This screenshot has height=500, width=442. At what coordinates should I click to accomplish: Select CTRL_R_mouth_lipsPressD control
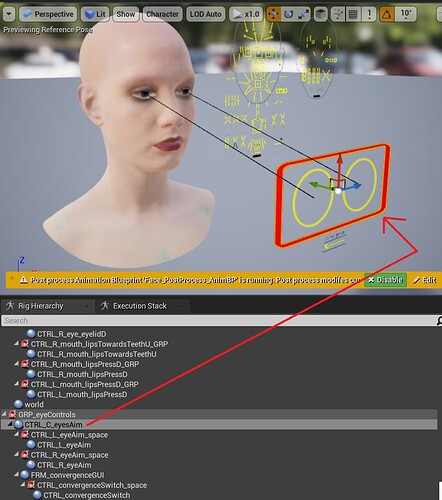(x=82, y=374)
